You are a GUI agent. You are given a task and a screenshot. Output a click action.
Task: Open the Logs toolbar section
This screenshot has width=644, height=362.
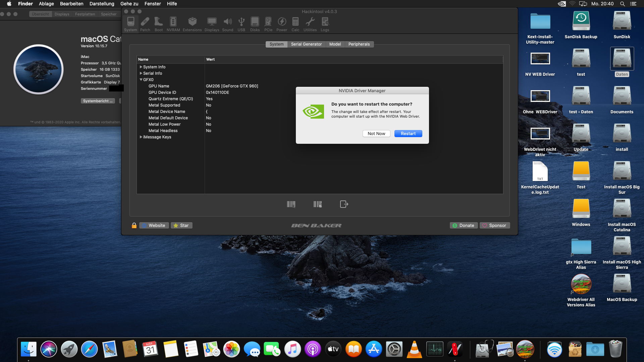pos(325,24)
